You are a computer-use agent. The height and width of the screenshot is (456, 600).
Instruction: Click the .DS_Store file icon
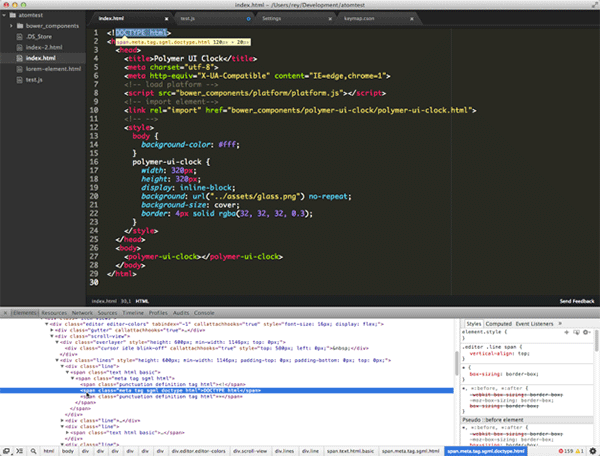click(x=21, y=38)
